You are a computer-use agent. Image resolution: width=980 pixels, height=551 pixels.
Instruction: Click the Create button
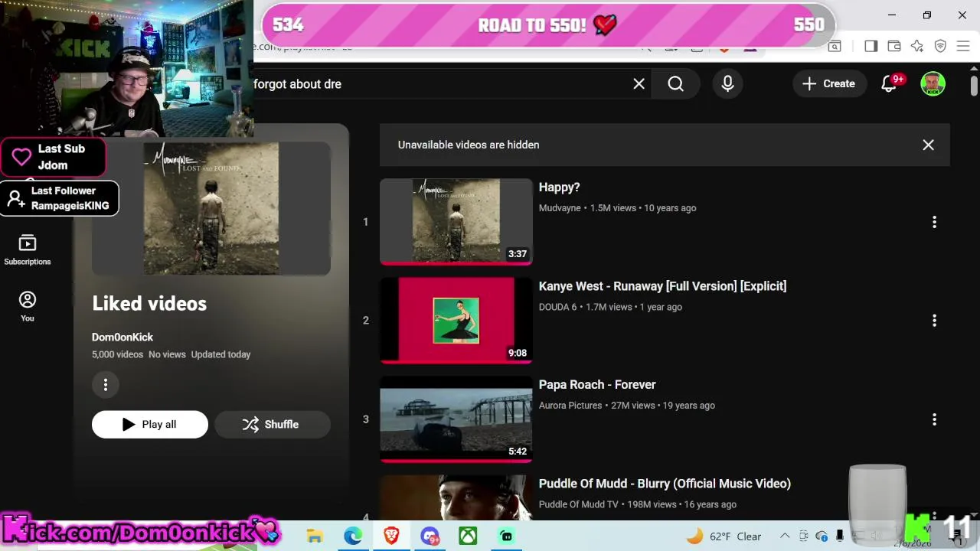pos(829,84)
